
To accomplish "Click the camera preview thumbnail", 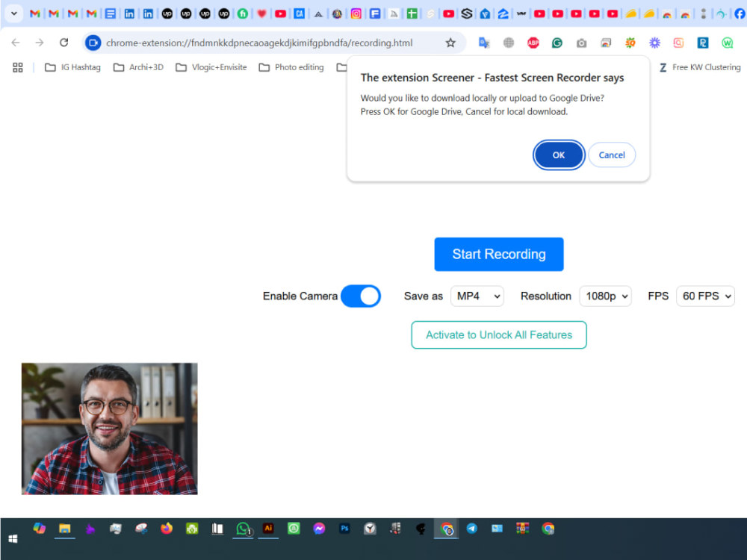I will (x=110, y=429).
